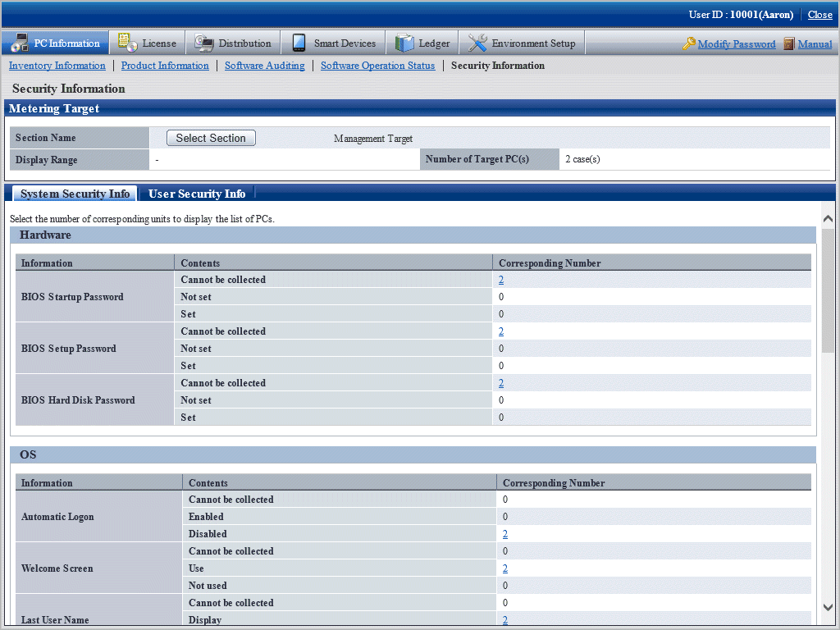Click the Ledger books icon
Image resolution: width=840 pixels, height=630 pixels.
click(404, 43)
